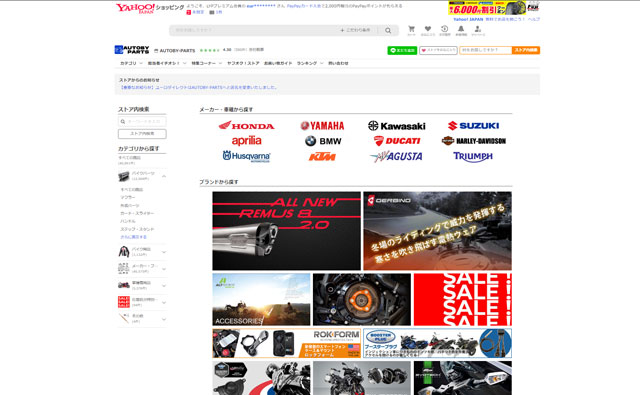Click the AUTOBY PARTS store logo
The width and height of the screenshot is (640, 395).
(132, 50)
